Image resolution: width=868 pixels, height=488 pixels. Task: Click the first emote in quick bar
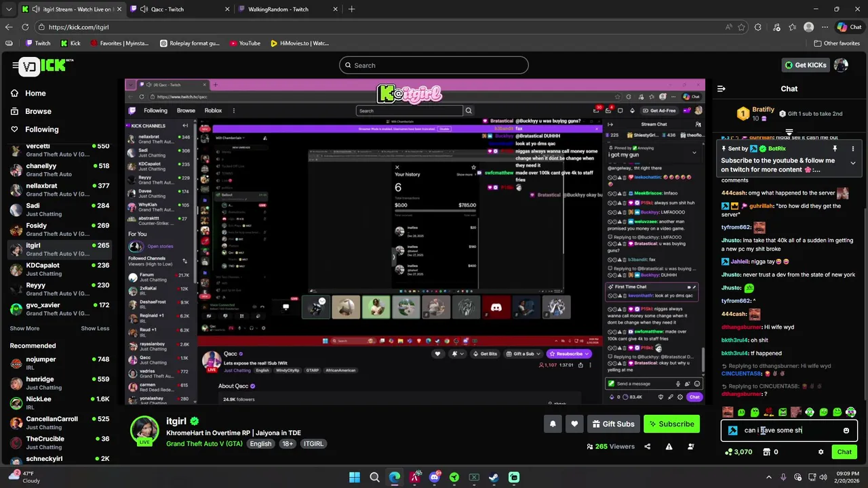point(728,412)
